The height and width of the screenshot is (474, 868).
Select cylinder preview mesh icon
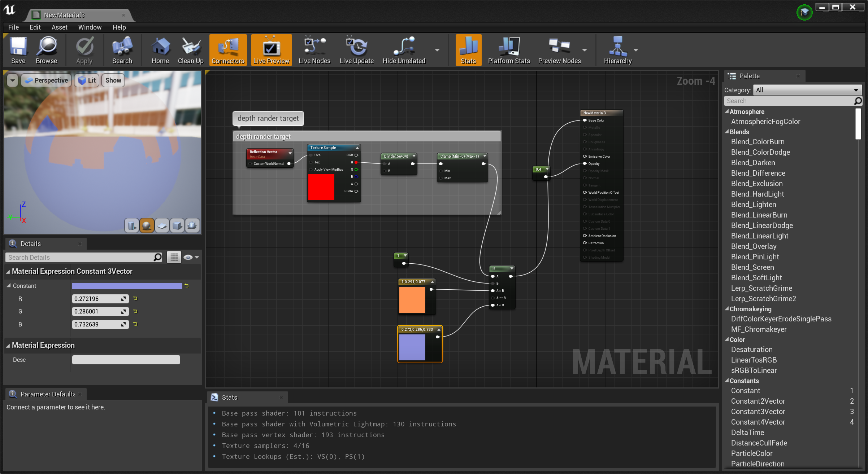[131, 226]
